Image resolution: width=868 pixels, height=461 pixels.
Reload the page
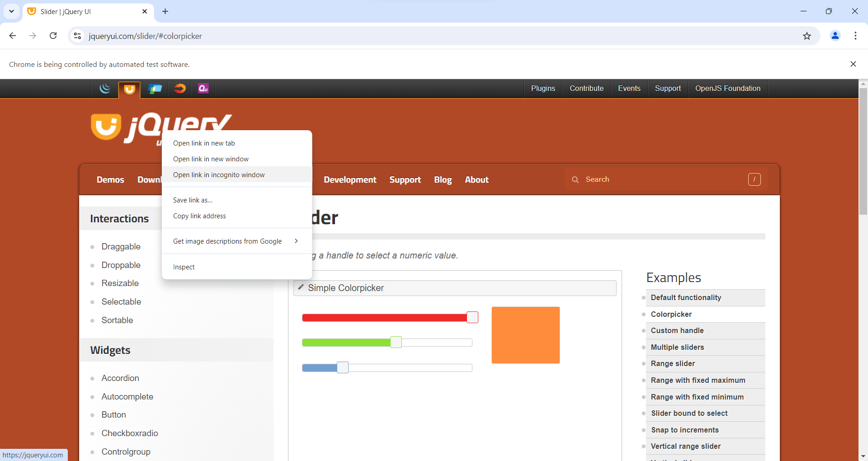(53, 36)
